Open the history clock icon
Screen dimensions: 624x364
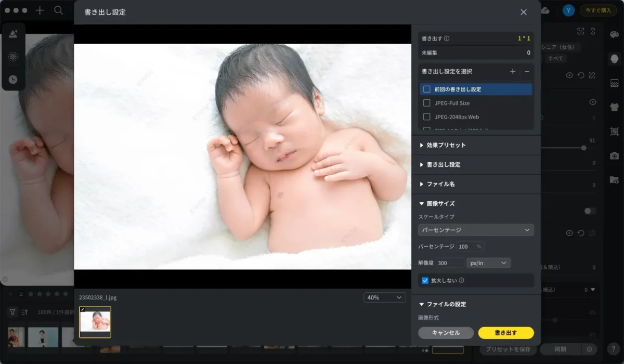pos(14,80)
